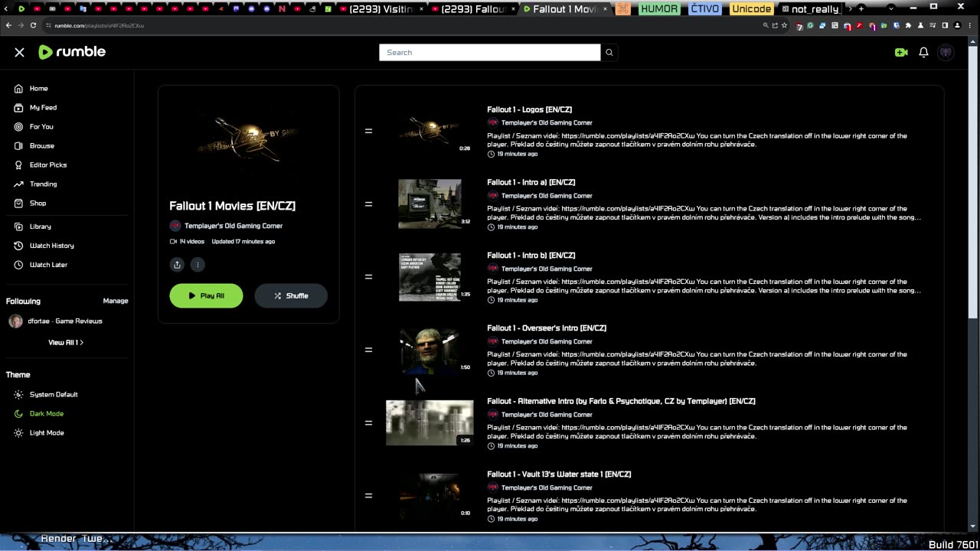Click the Shuffle button

pyautogui.click(x=291, y=295)
